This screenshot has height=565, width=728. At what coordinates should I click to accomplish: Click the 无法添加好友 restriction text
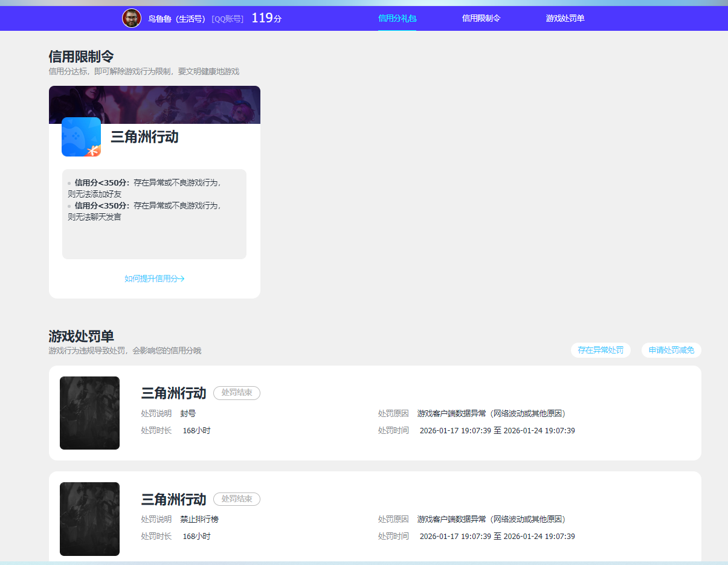click(94, 194)
